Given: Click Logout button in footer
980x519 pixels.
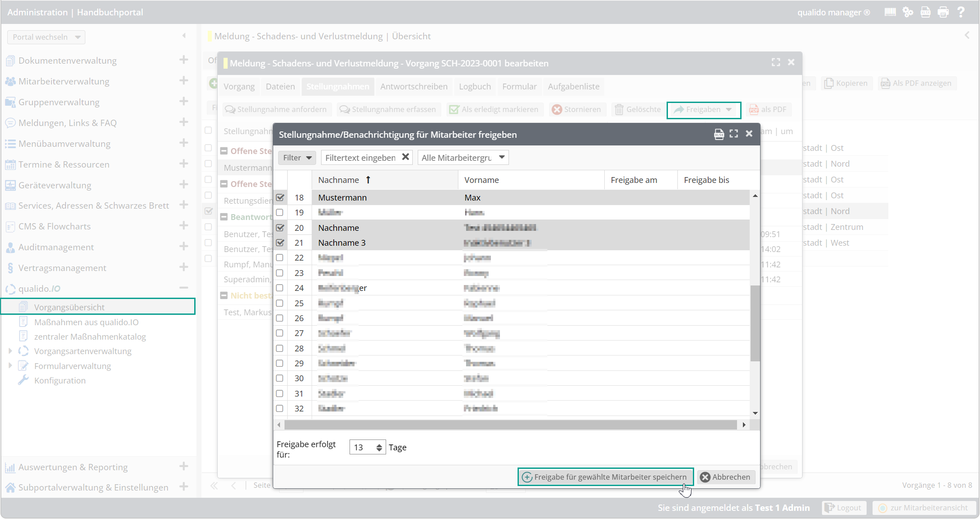Looking at the screenshot, I should (844, 508).
